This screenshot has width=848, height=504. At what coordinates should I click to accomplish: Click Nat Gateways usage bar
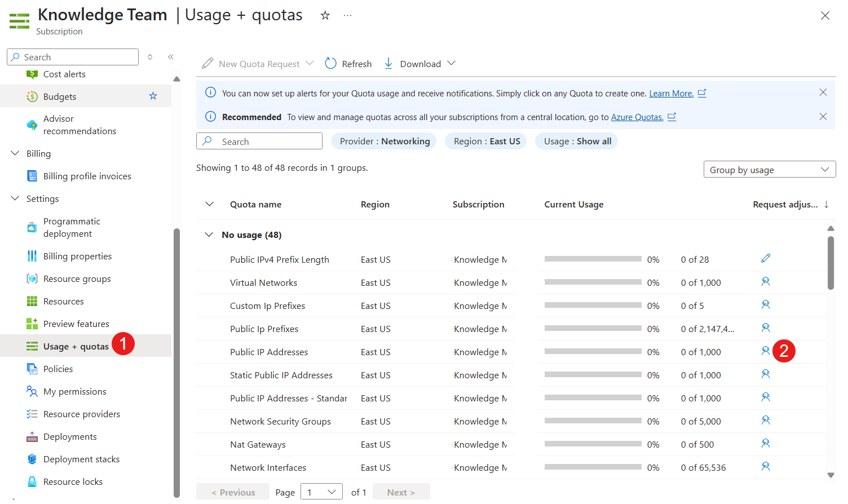click(x=593, y=444)
